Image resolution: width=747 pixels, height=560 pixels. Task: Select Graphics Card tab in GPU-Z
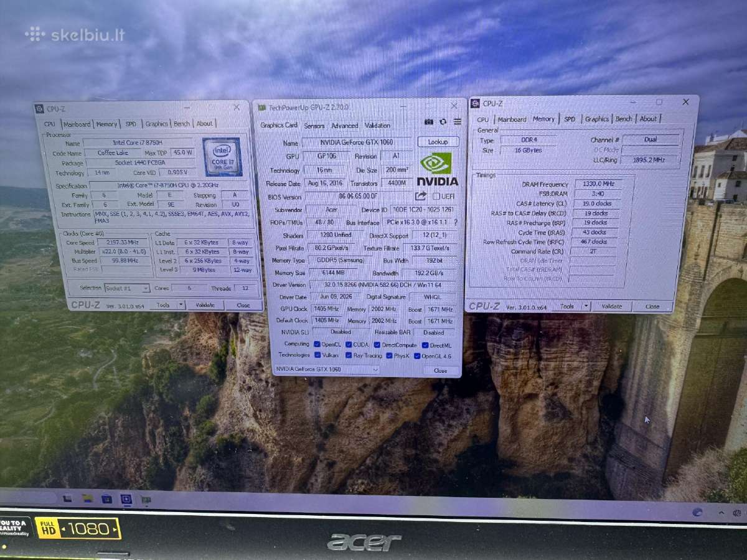point(279,125)
